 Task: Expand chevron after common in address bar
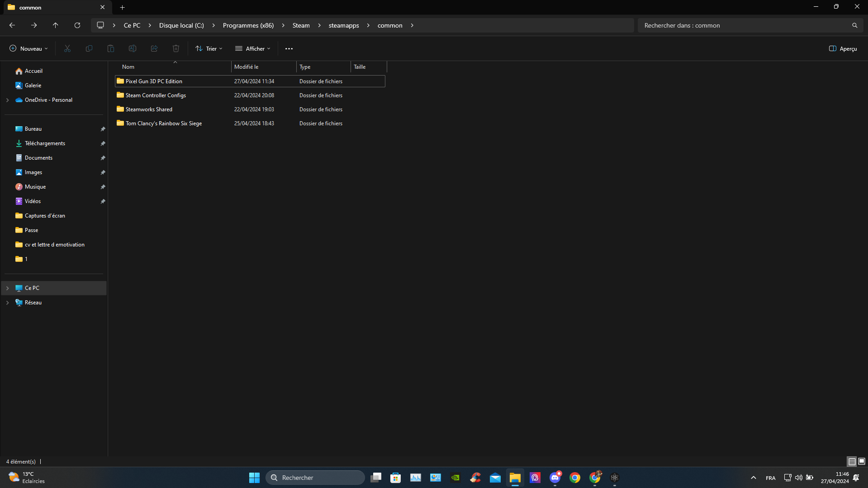click(x=412, y=25)
